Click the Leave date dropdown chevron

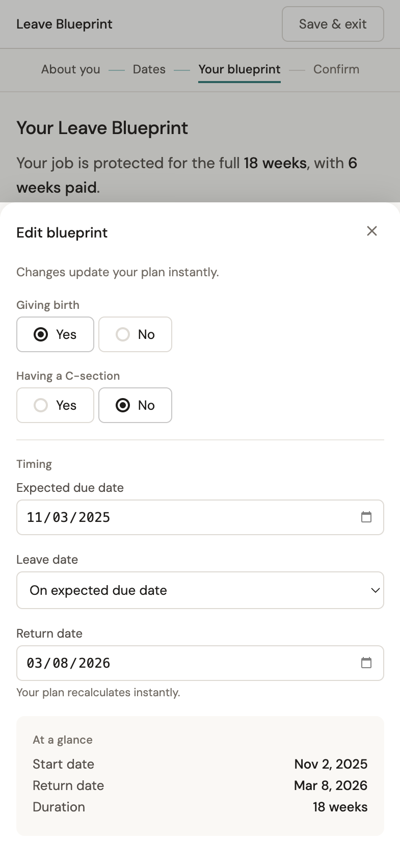[375, 590]
